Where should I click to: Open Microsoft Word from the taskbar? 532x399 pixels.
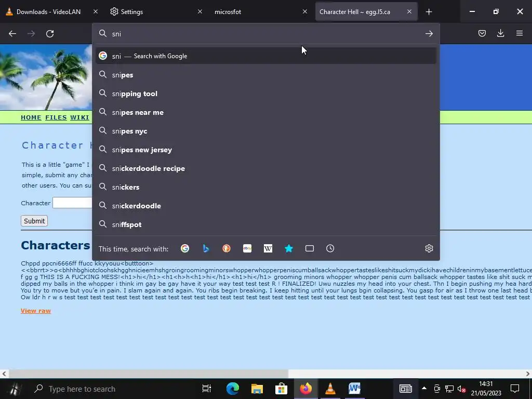tap(354, 389)
